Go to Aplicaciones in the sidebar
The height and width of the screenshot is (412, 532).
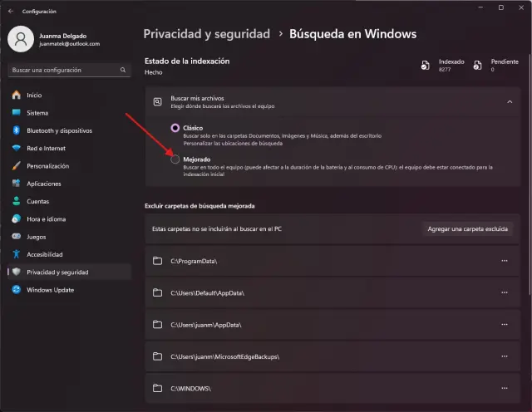click(44, 184)
